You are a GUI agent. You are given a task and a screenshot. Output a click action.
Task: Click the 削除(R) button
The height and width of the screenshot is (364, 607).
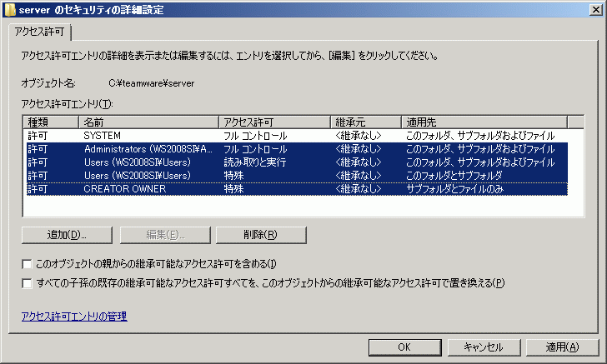[261, 235]
